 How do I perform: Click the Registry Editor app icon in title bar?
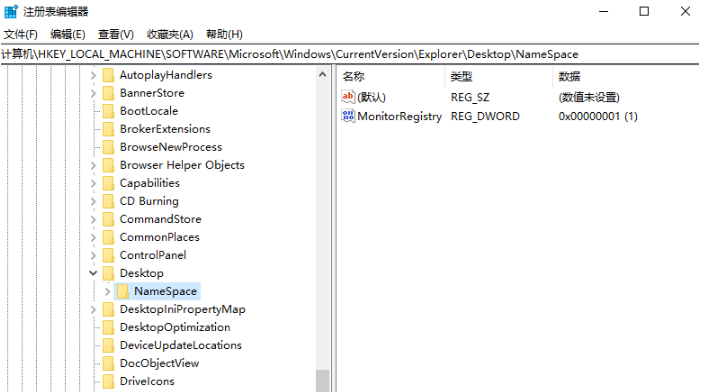coord(11,11)
